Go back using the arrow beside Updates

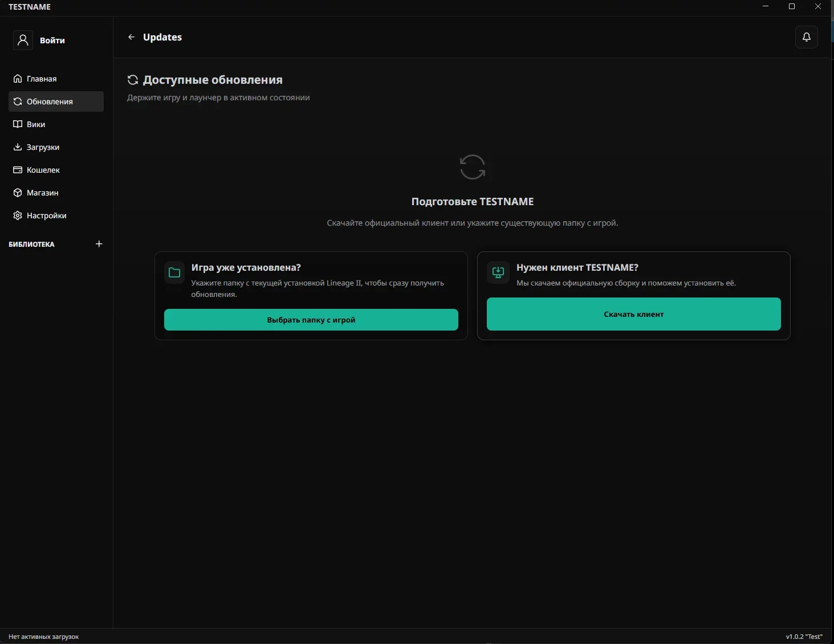[132, 37]
